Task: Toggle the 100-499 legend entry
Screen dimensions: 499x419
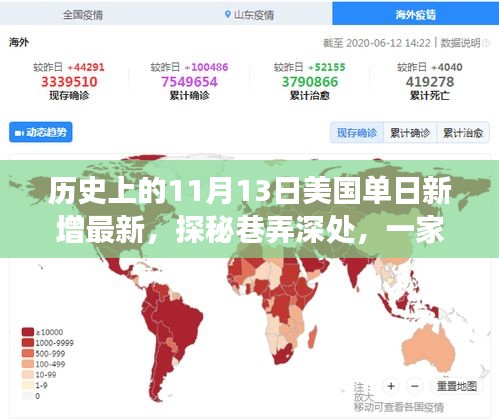Action: pos(44,364)
